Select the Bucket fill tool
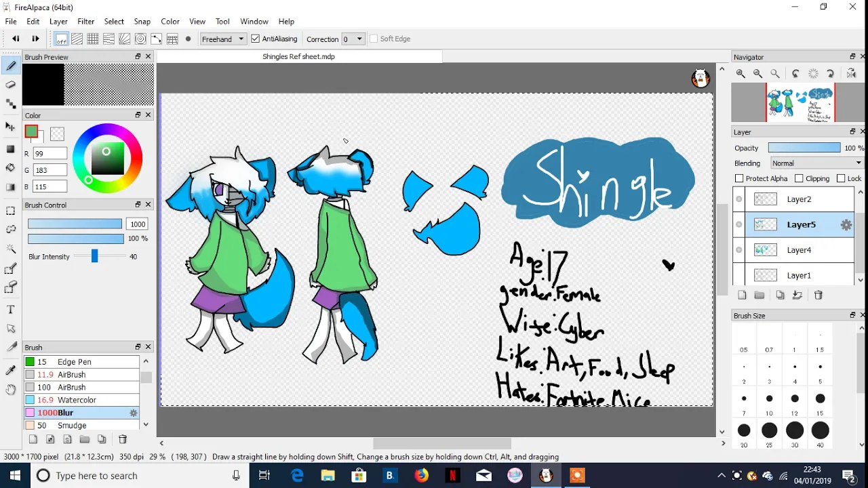Screen dimensions: 868x488 [11, 167]
